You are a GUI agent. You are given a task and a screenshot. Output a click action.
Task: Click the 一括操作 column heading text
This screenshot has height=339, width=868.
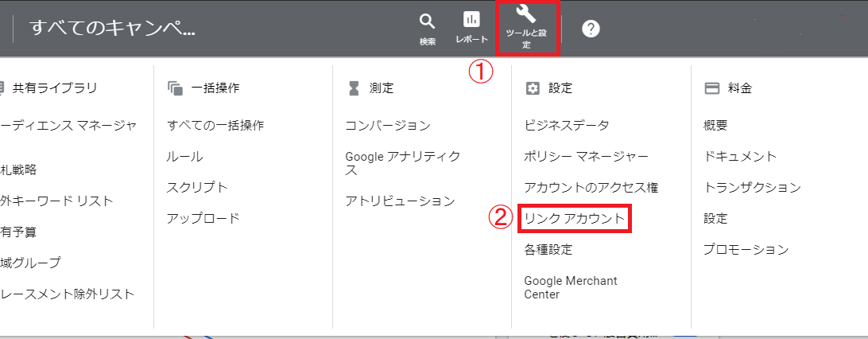point(215,88)
